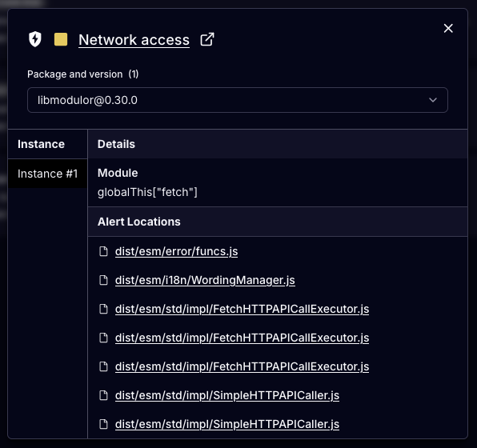Close the Network access dialog
Viewport: 477px width, 448px height.
coord(448,28)
